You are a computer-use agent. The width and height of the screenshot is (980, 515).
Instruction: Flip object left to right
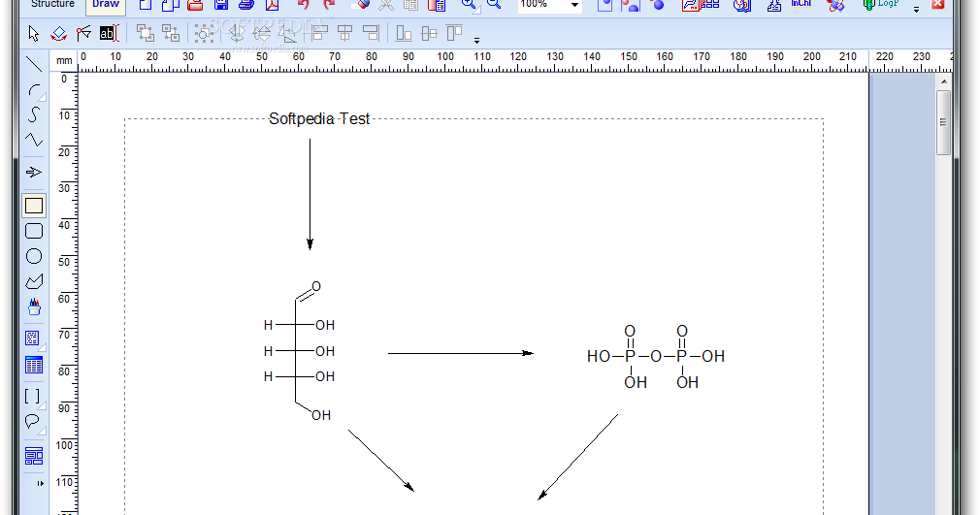[x=236, y=33]
